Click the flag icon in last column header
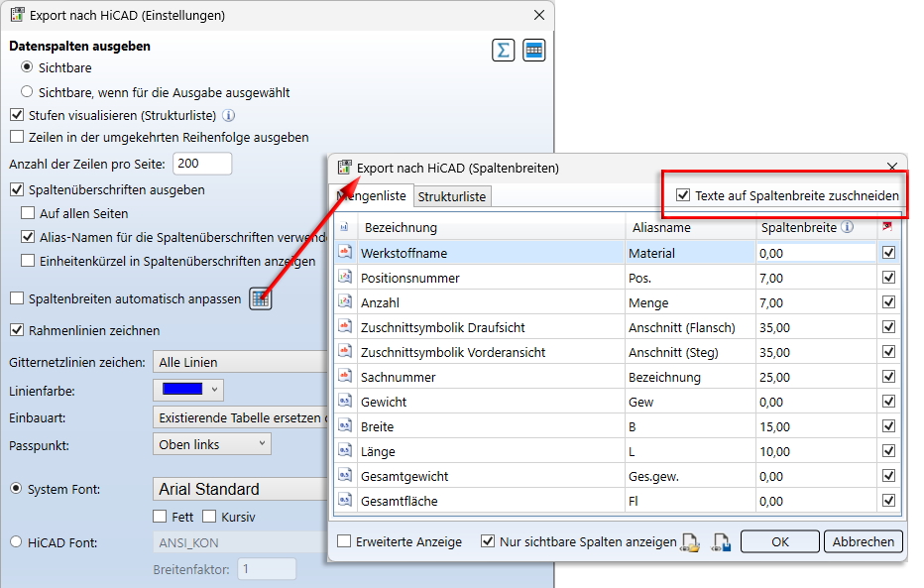 (x=887, y=226)
